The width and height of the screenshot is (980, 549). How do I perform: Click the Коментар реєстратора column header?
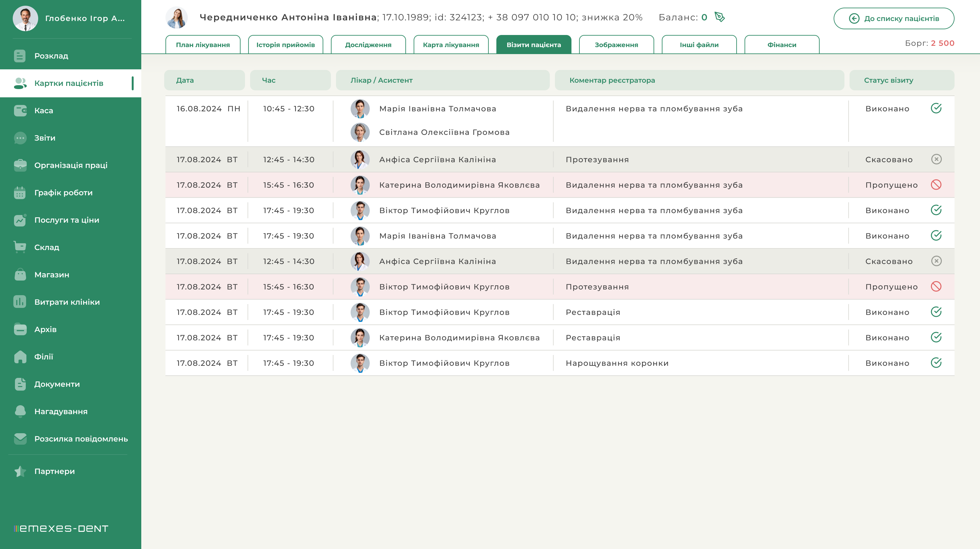[x=699, y=80]
